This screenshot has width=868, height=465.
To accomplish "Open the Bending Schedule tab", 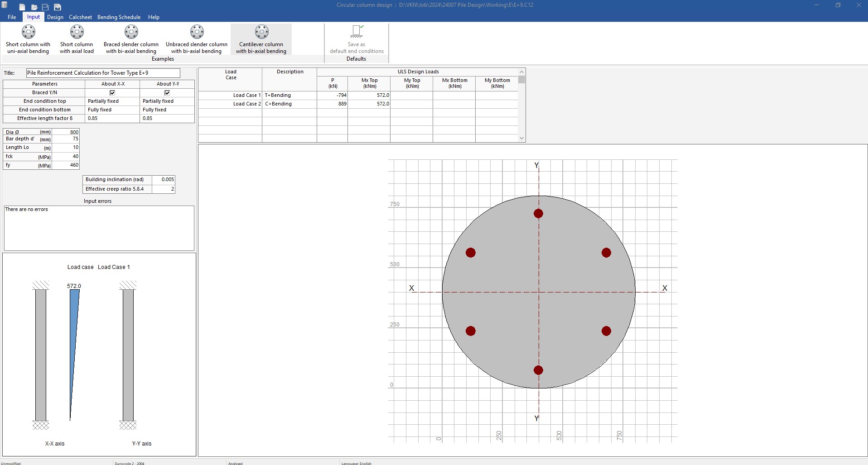I will [x=119, y=17].
